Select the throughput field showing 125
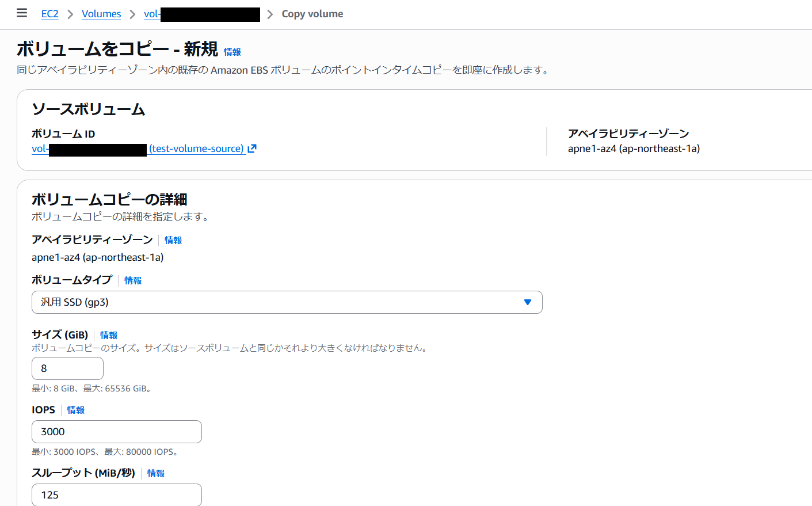The height and width of the screenshot is (506, 812). (x=116, y=494)
